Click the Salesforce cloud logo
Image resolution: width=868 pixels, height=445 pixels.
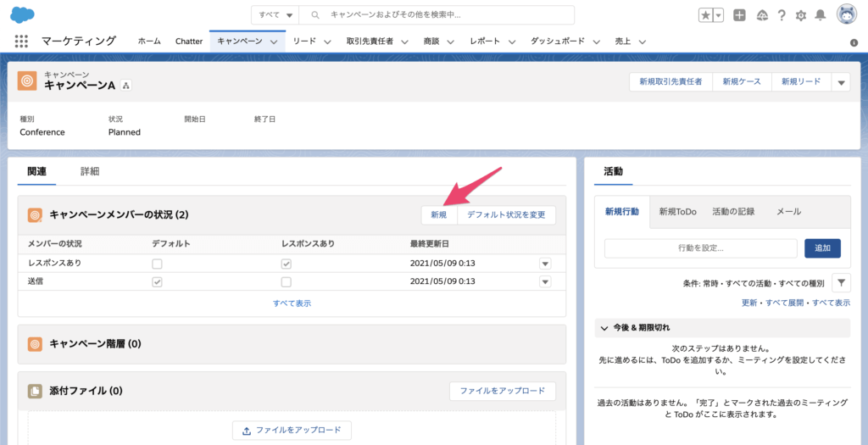point(22,14)
